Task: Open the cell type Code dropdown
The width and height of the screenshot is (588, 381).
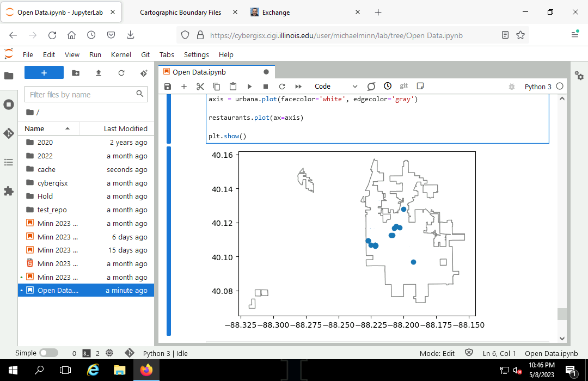Action: coord(335,87)
